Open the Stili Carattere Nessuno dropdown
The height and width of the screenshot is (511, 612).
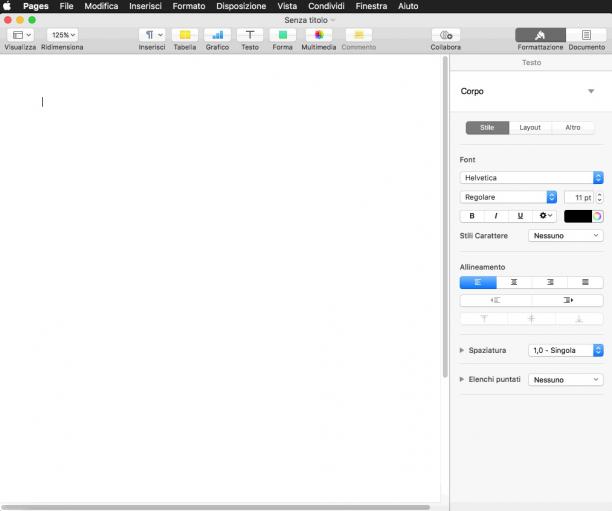[x=566, y=236]
